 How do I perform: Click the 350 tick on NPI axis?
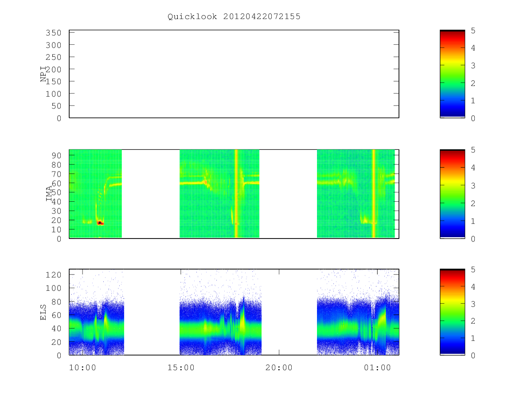pos(54,33)
